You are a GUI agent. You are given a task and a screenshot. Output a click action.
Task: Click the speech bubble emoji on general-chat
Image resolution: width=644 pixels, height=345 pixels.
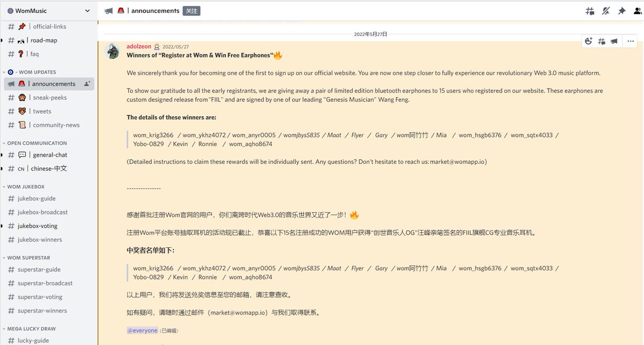pos(22,155)
